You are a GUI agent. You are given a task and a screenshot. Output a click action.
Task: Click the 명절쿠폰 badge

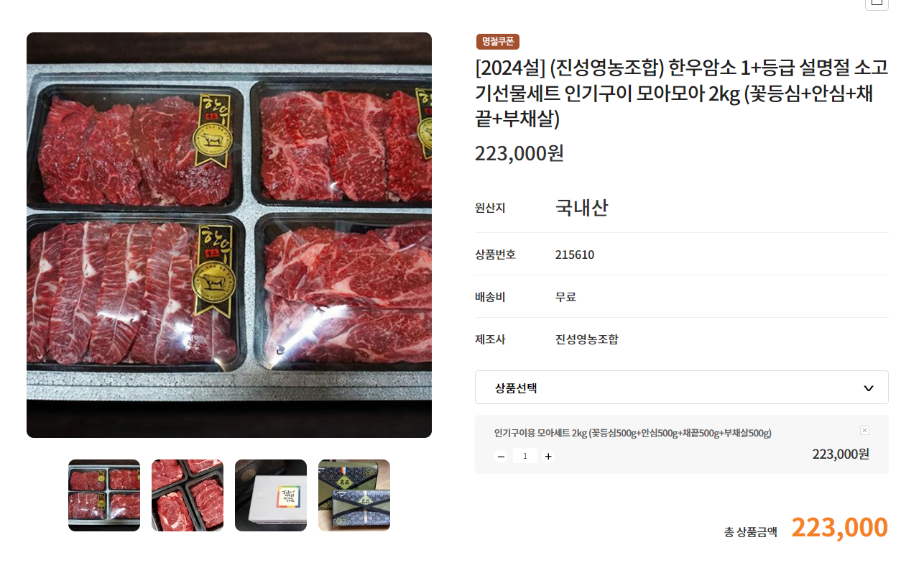(498, 42)
